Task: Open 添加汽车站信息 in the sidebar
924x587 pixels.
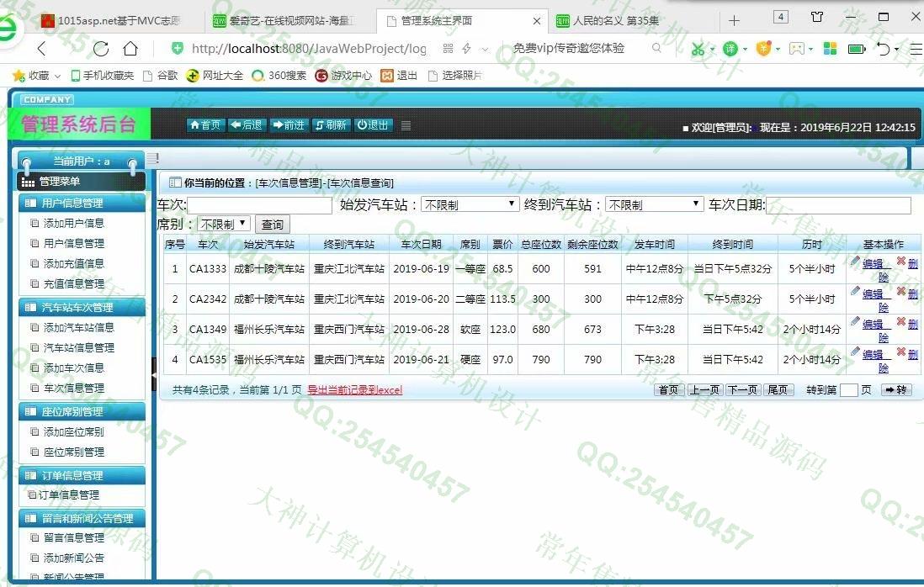Action: pyautogui.click(x=78, y=327)
